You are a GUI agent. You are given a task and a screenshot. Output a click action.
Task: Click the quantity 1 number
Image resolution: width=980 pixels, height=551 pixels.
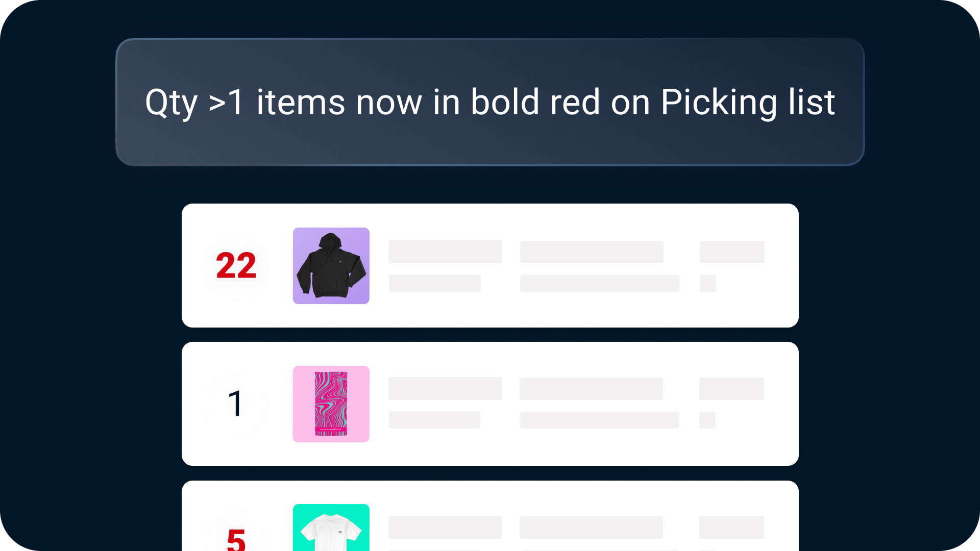(x=235, y=404)
